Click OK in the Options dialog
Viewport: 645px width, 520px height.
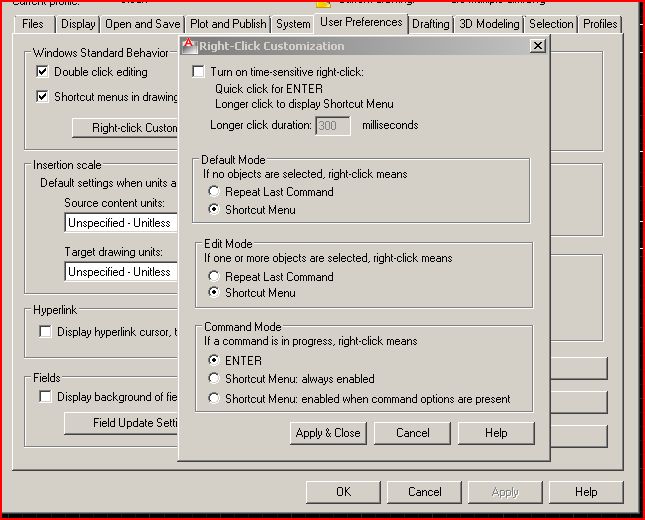tap(343, 492)
